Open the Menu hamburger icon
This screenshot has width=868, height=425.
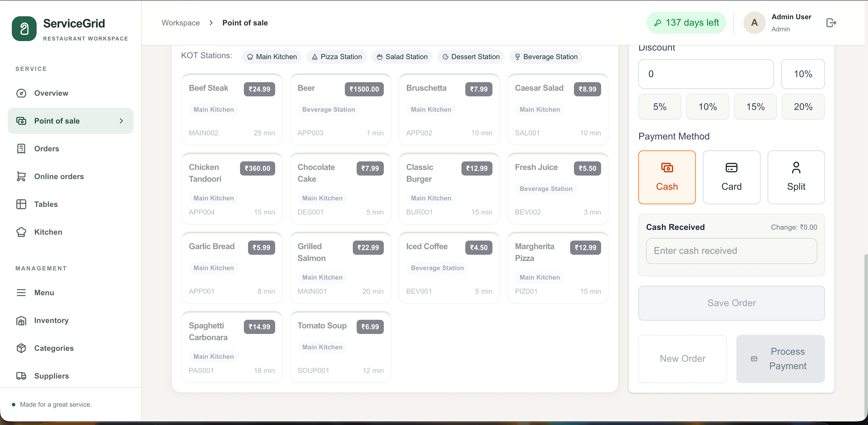(x=21, y=292)
